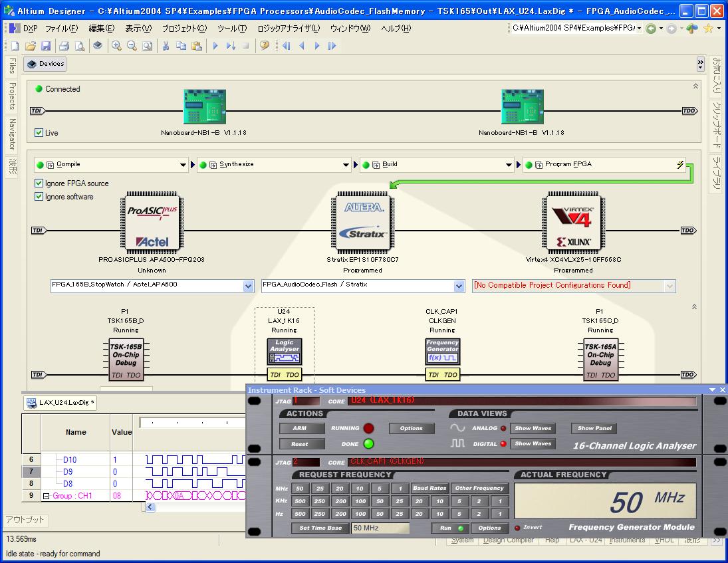
Task: Click the waveform scrollbar left arrow
Action: click(150, 507)
